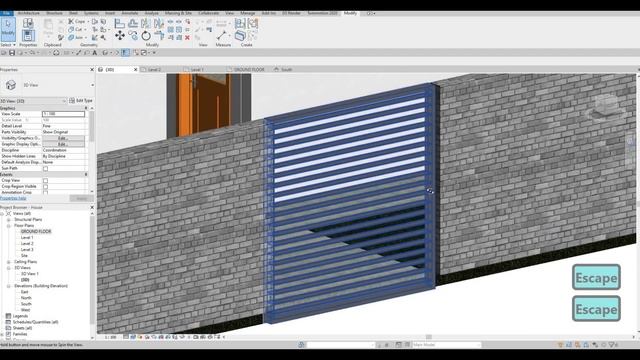Switch to the GROUND FLOOR view tab
This screenshot has width=640, height=360.
249,70
